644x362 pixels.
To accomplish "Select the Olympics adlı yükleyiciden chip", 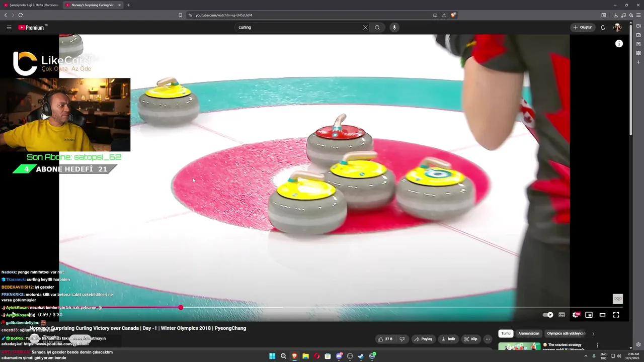I will tap(566, 333).
